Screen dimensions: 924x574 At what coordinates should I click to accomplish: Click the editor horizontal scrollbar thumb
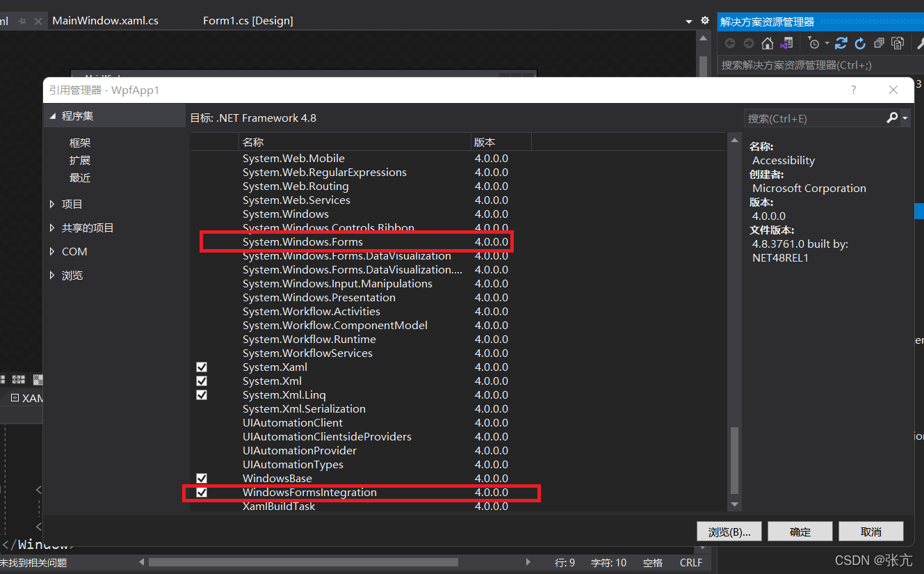303,561
